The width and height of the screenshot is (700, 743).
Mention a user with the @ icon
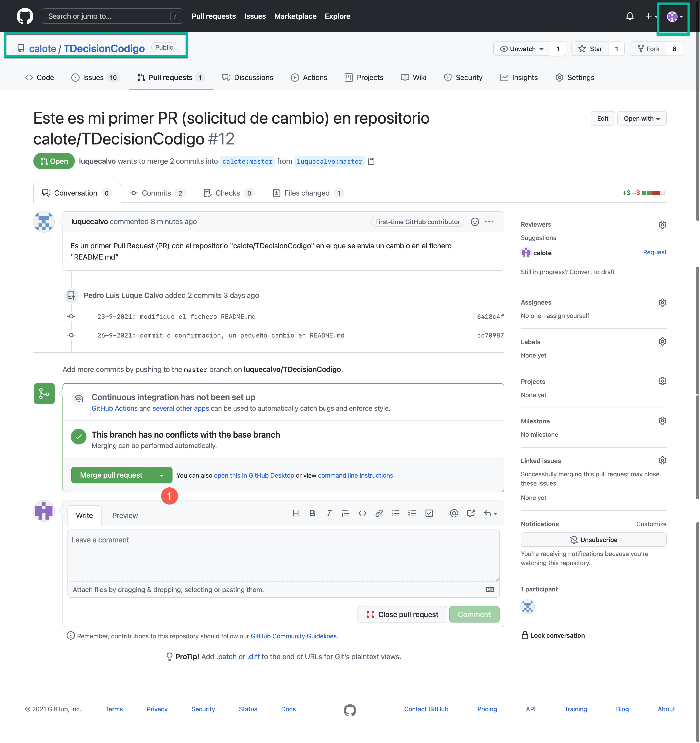click(x=454, y=513)
